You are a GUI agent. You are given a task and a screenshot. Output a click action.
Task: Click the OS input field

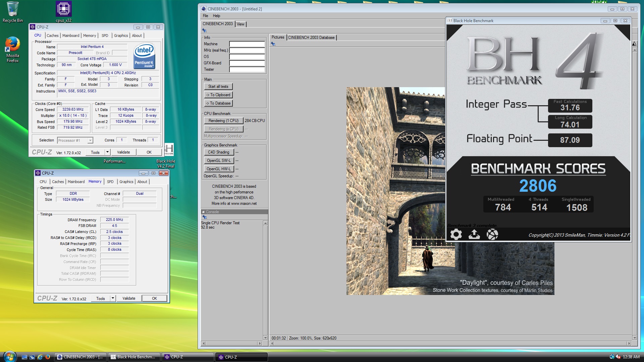pos(247,57)
